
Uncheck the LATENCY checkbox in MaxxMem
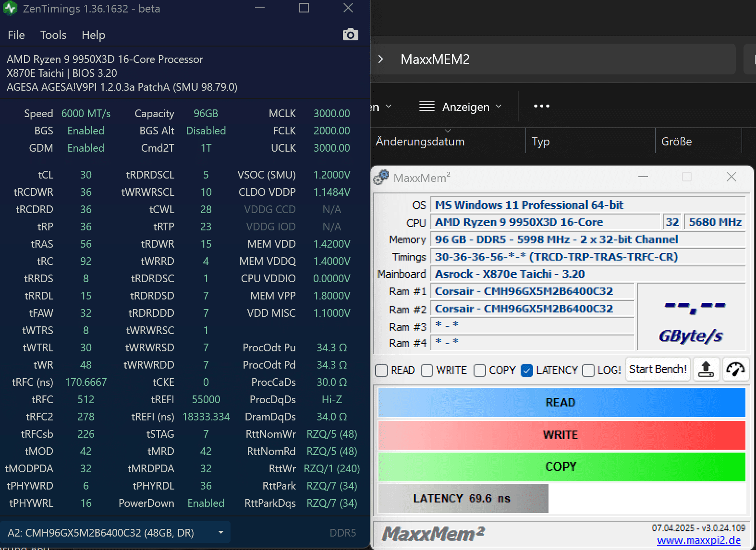pos(527,371)
